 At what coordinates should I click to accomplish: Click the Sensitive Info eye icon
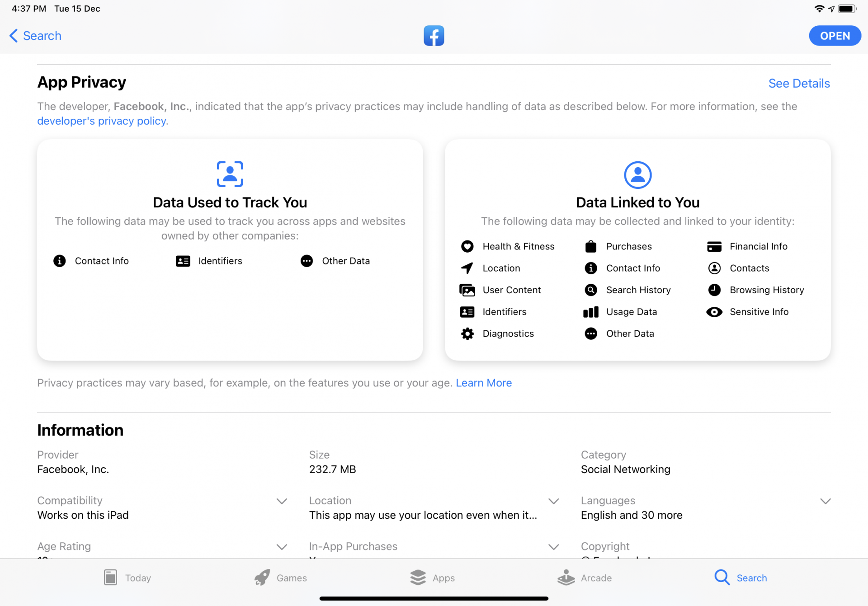pyautogui.click(x=714, y=312)
